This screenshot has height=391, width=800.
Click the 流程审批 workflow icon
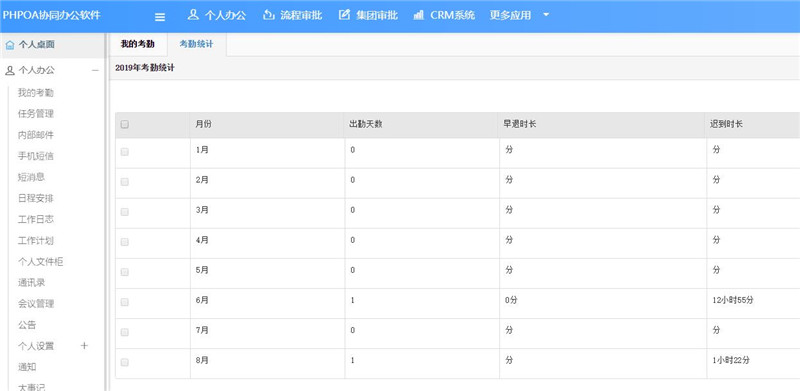268,14
